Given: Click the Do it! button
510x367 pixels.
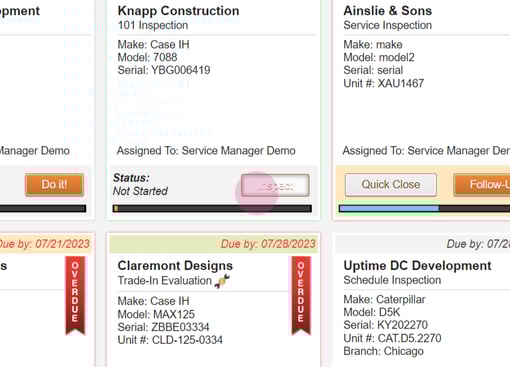Looking at the screenshot, I should tap(54, 184).
